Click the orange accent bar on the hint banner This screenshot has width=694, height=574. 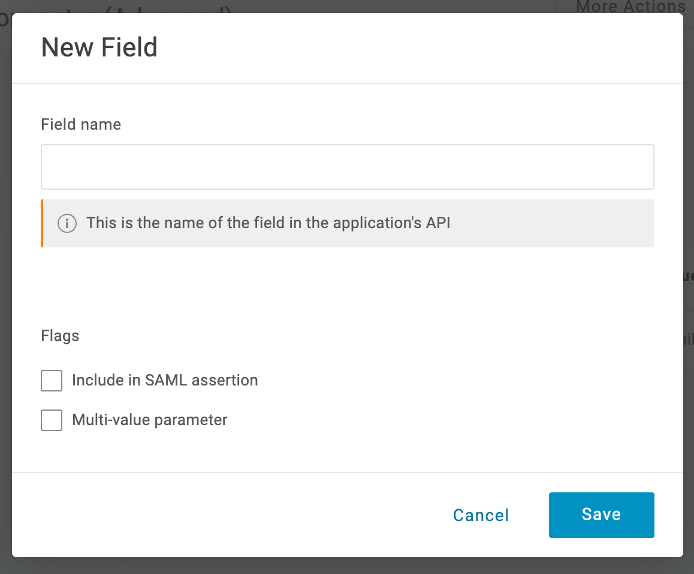(x=42, y=223)
